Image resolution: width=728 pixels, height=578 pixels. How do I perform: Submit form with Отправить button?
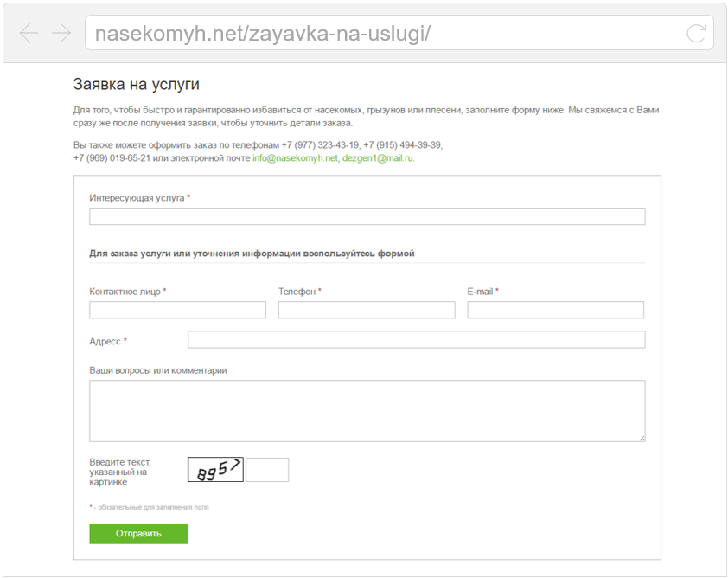coord(138,534)
